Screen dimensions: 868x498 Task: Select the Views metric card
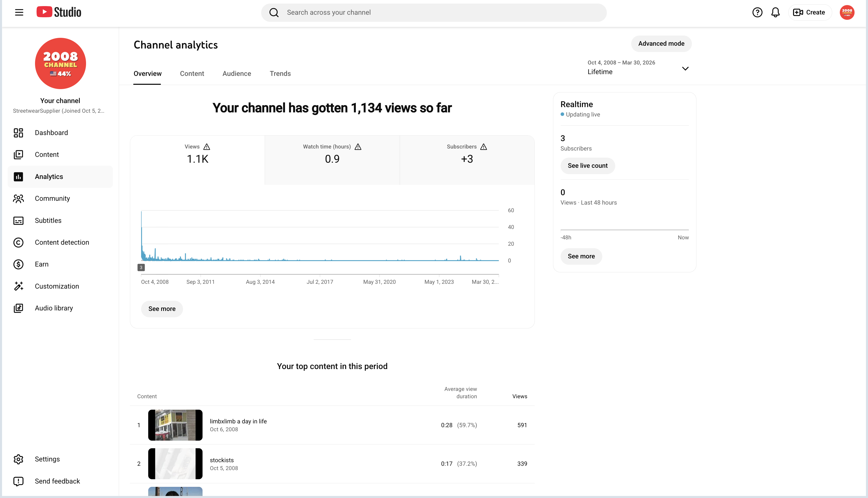197,160
